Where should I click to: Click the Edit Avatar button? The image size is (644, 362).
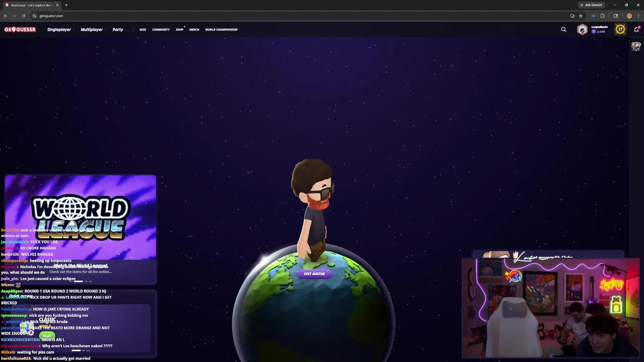point(314,274)
